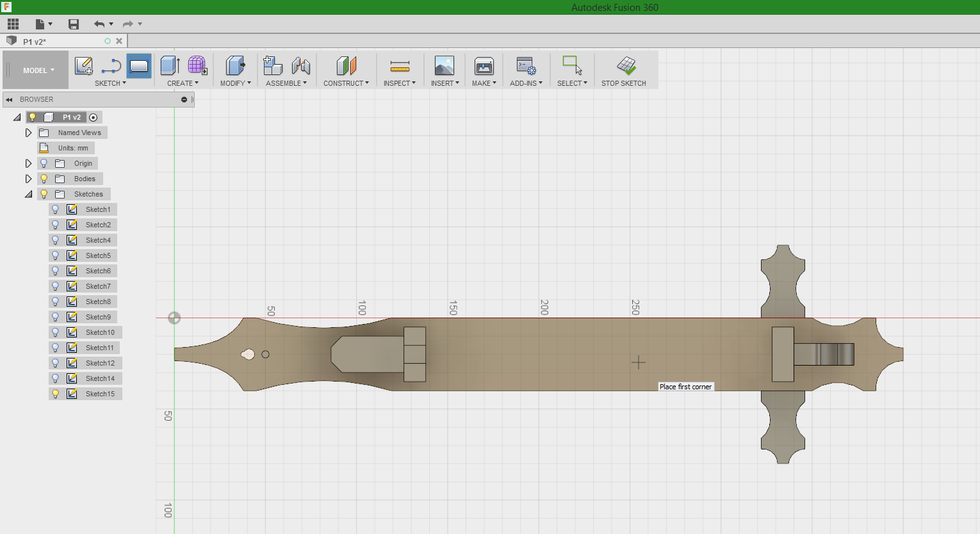The width and height of the screenshot is (980, 534).
Task: Click the small circle hole on blade tip
Action: point(266,354)
